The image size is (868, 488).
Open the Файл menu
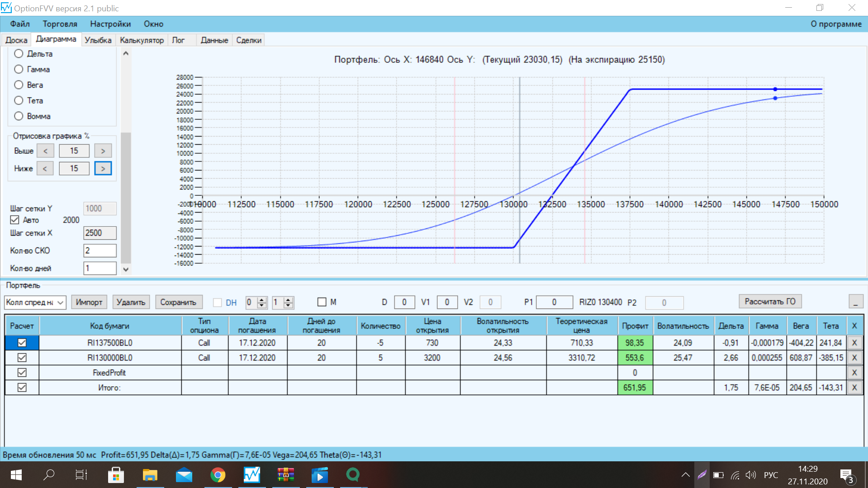point(20,24)
